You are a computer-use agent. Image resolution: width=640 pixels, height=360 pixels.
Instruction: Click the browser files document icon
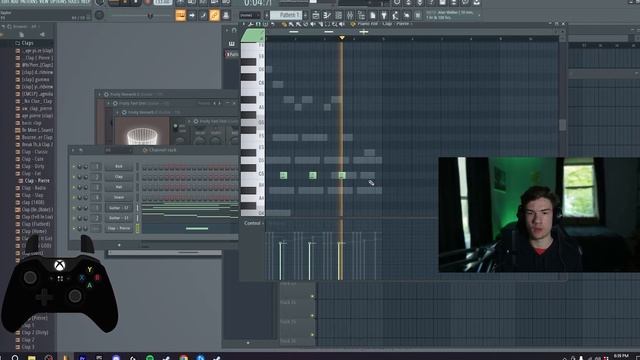pos(21,35)
